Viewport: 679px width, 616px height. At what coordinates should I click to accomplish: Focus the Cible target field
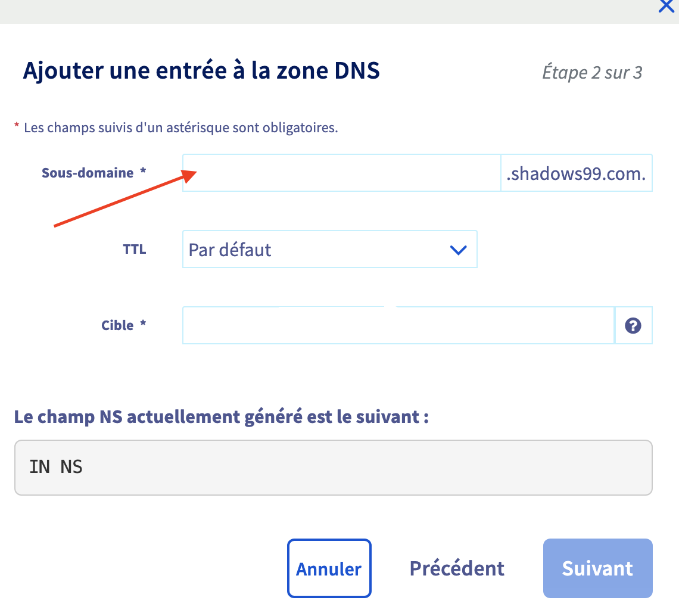pyautogui.click(x=398, y=325)
